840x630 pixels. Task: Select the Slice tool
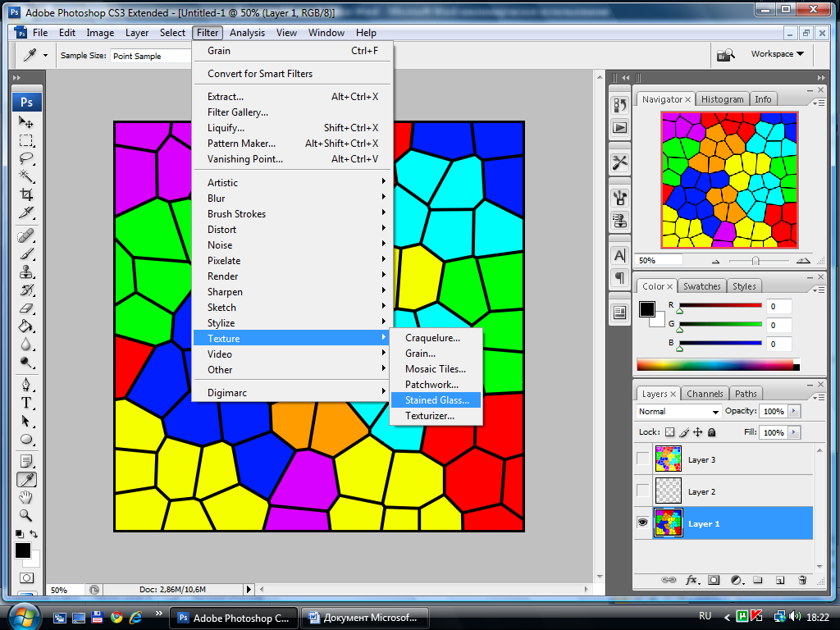[x=26, y=212]
